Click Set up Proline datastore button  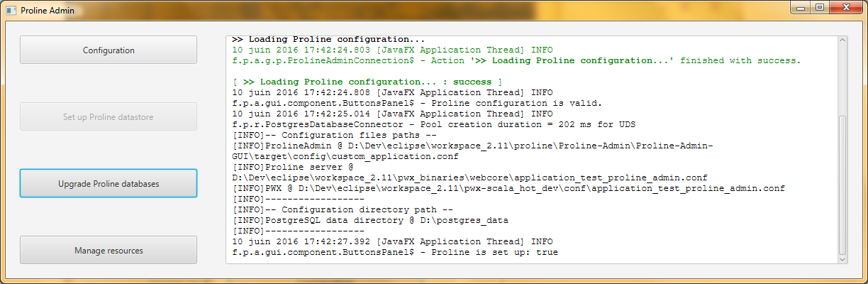point(108,117)
